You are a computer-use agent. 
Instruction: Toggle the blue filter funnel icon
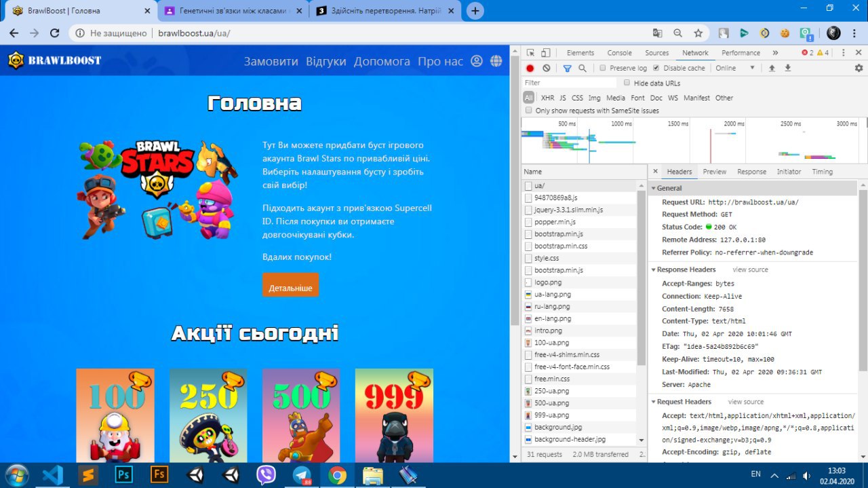[568, 68]
